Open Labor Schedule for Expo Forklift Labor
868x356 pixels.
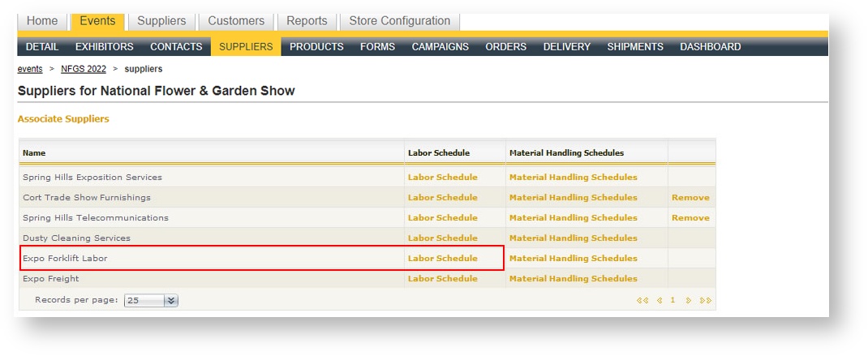coord(442,259)
